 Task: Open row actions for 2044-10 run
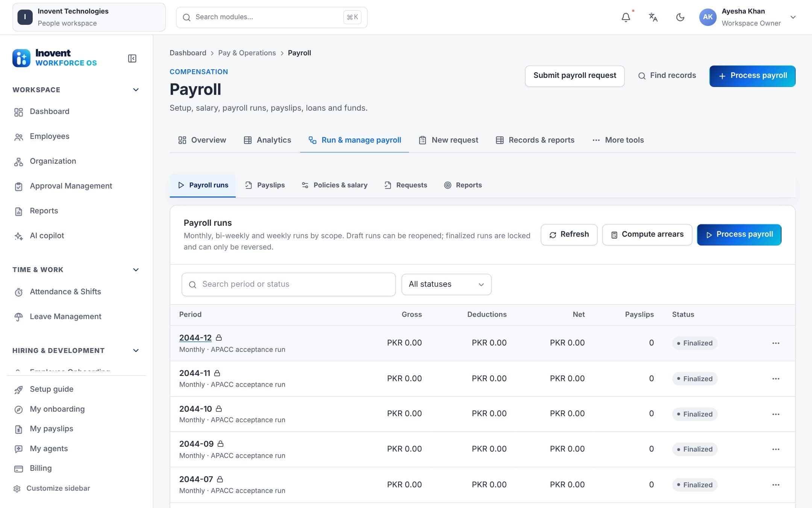point(776,414)
